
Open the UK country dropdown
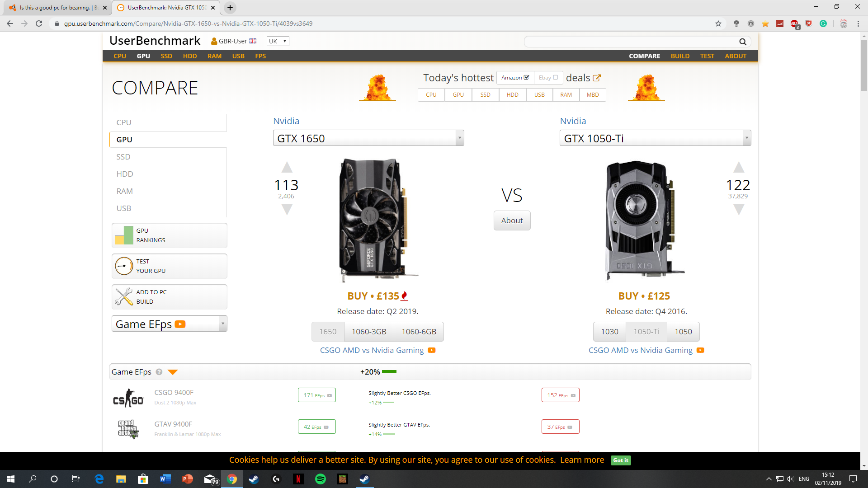(x=278, y=41)
